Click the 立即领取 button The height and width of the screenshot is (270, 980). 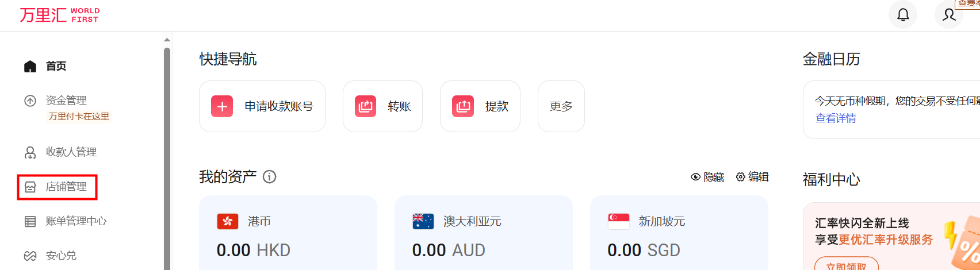[847, 265]
